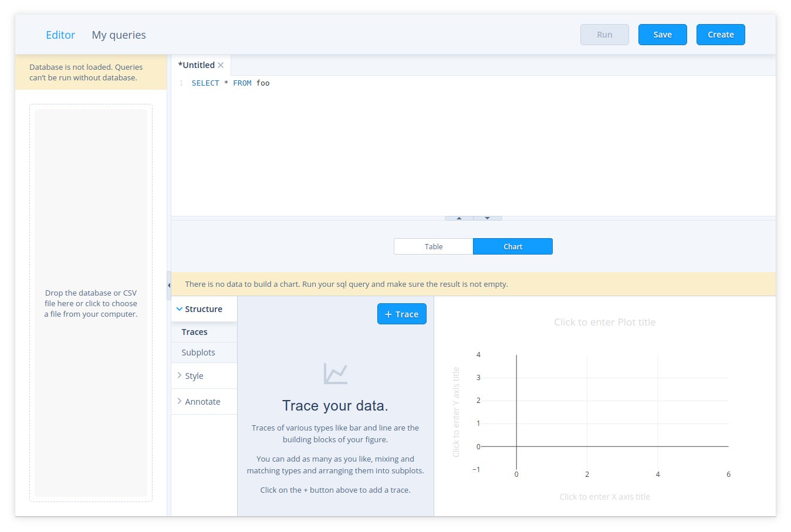The image size is (791, 532).
Task: Click to enter X axis title
Action: pos(604,497)
